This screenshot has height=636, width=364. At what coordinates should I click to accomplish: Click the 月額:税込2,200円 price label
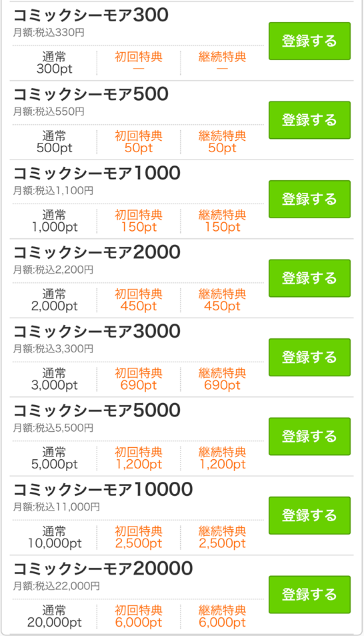[x=53, y=270]
